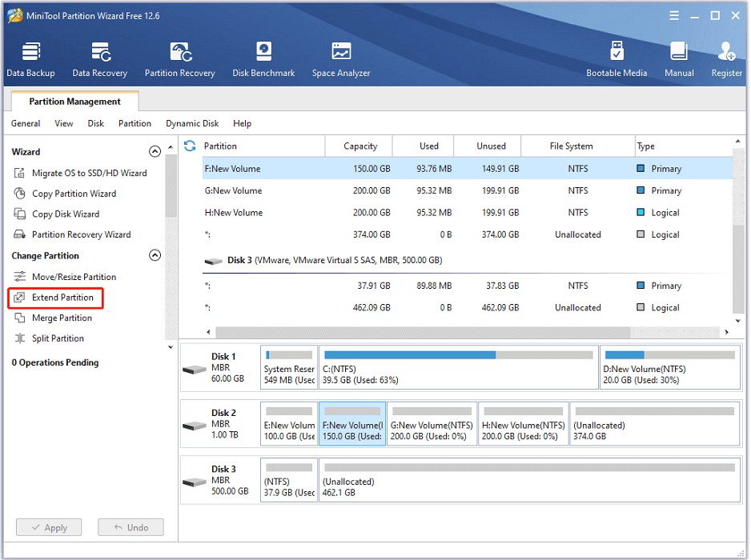Open the hamburger menu in title bar
The width and height of the screenshot is (751, 560).
pyautogui.click(x=674, y=16)
